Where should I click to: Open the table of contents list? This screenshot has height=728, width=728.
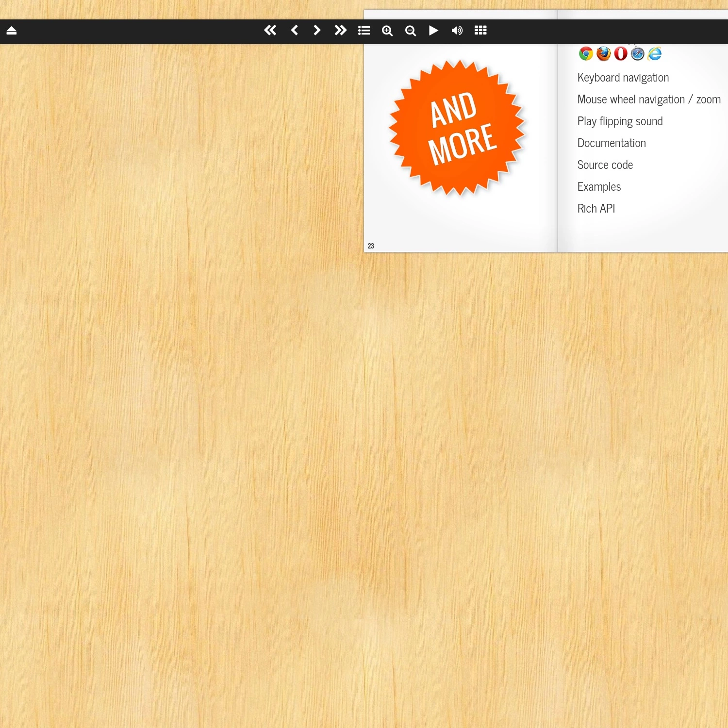[364, 31]
